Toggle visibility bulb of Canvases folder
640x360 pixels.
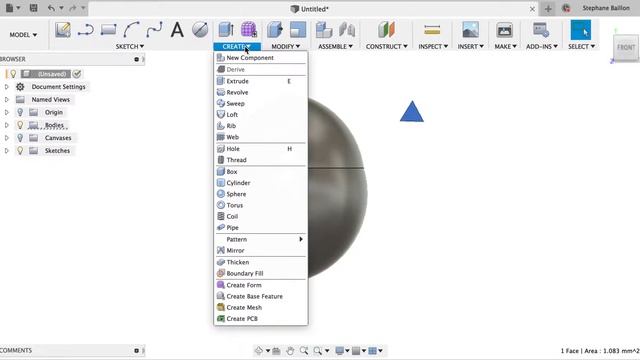pyautogui.click(x=20, y=138)
